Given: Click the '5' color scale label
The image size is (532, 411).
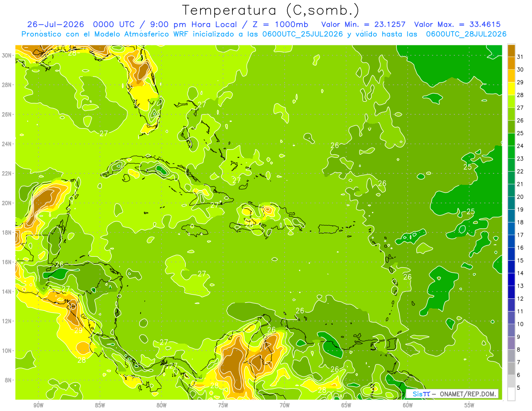Looking at the screenshot, I should click(x=518, y=388).
